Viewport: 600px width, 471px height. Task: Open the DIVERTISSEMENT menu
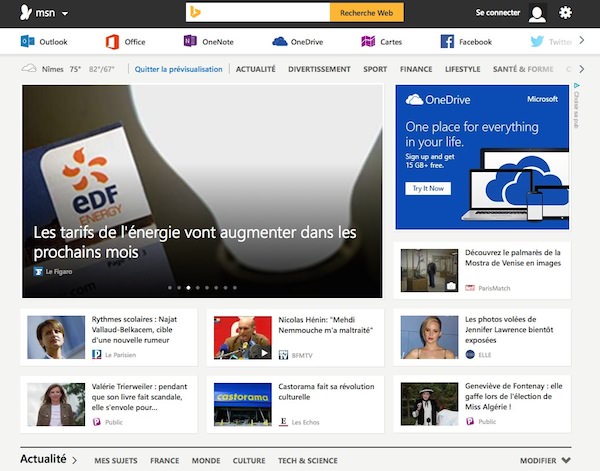319,69
